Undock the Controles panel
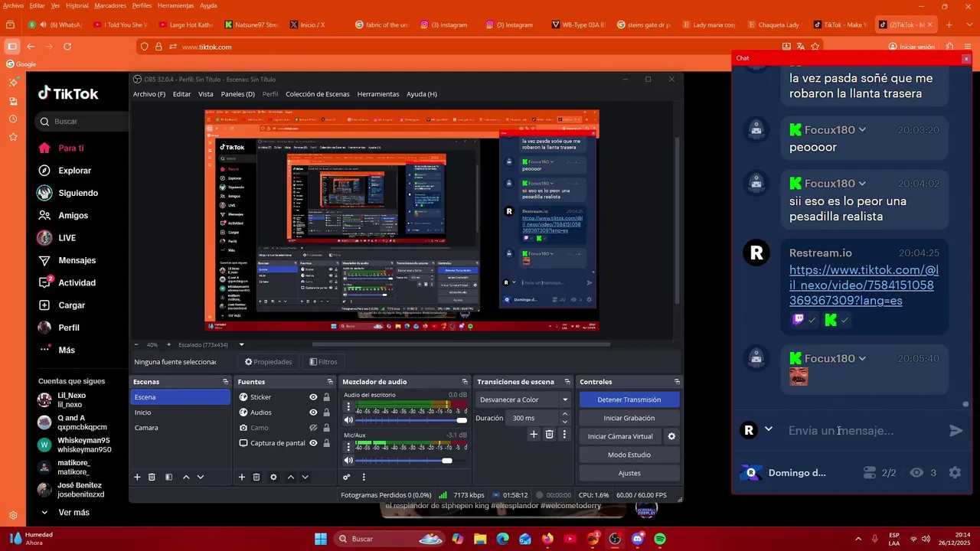980x551 pixels. point(677,381)
